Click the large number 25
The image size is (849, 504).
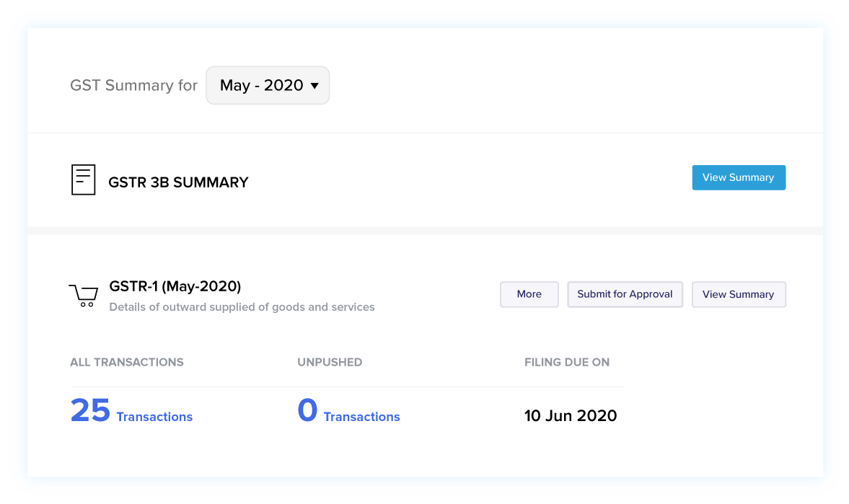[x=90, y=410]
